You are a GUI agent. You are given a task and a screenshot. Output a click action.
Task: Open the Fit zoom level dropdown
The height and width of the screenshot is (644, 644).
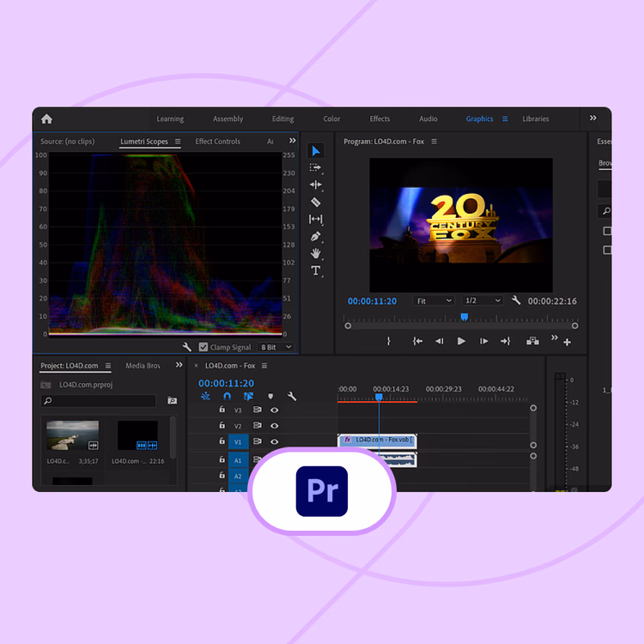tap(434, 301)
